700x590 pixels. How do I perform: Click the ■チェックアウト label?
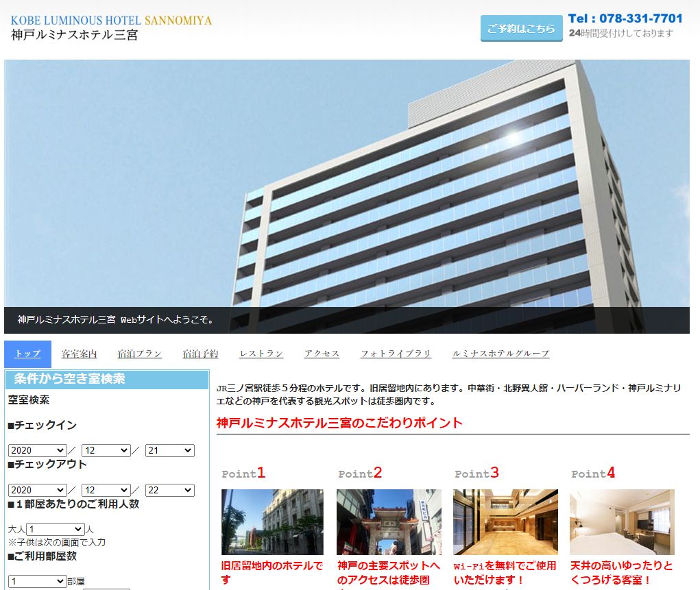tap(47, 465)
